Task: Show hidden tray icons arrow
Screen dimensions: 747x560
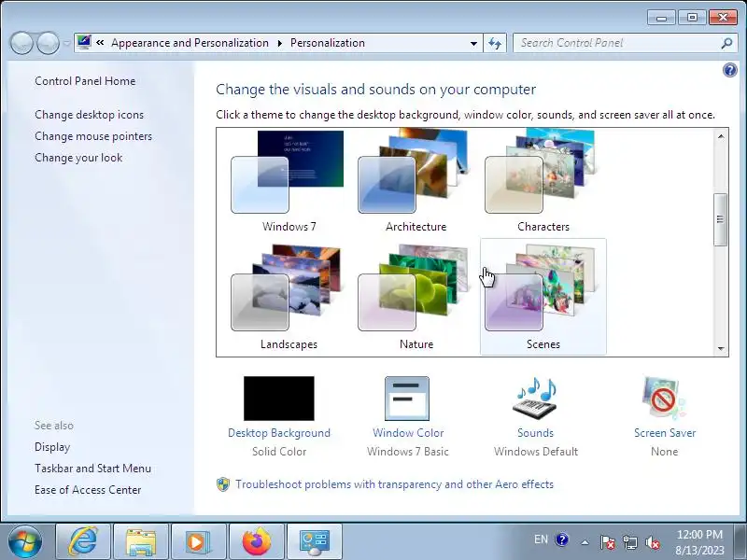Action: click(585, 542)
